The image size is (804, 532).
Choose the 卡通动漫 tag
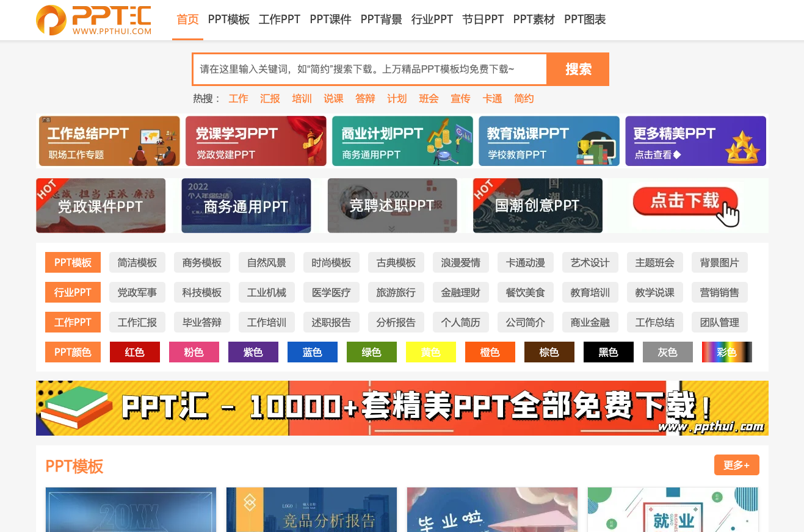[526, 262]
